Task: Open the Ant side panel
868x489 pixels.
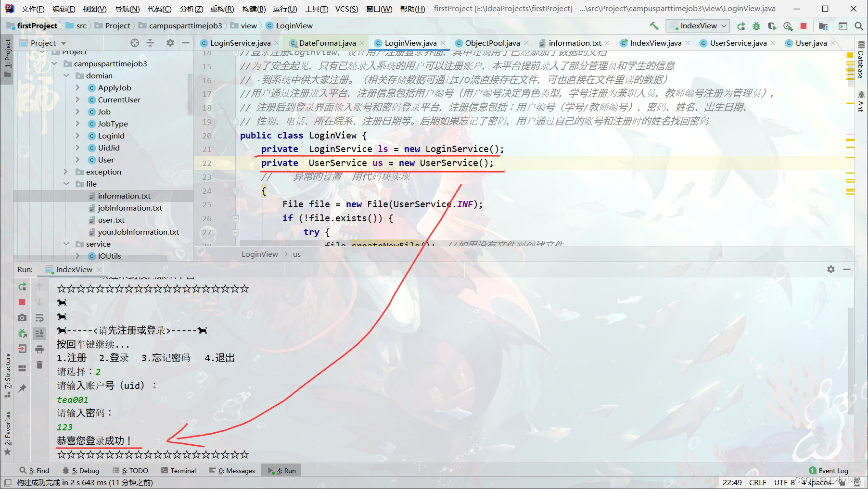Action: point(861,101)
